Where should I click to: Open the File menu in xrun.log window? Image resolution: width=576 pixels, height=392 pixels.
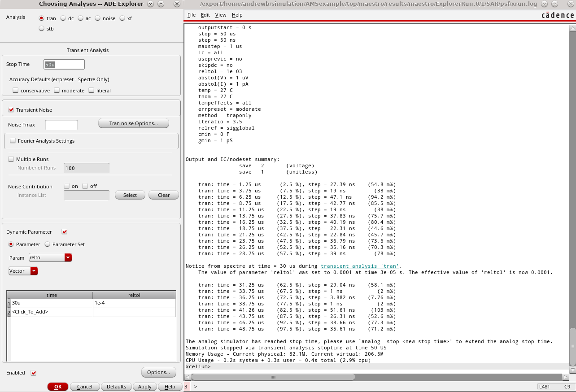coord(192,15)
